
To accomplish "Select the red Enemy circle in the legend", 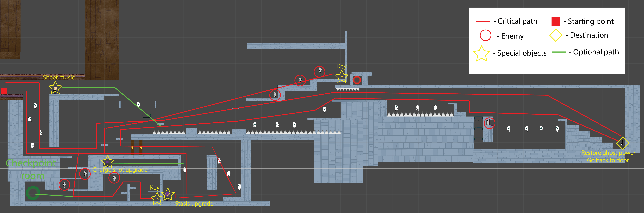I will (486, 35).
